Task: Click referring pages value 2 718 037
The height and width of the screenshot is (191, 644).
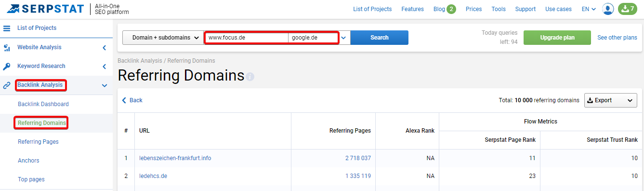Action: coord(358,158)
